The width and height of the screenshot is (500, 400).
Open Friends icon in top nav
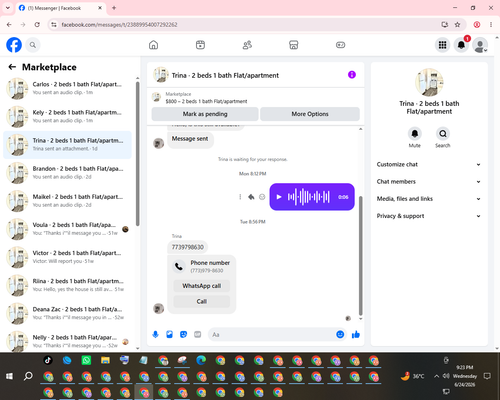(x=247, y=45)
